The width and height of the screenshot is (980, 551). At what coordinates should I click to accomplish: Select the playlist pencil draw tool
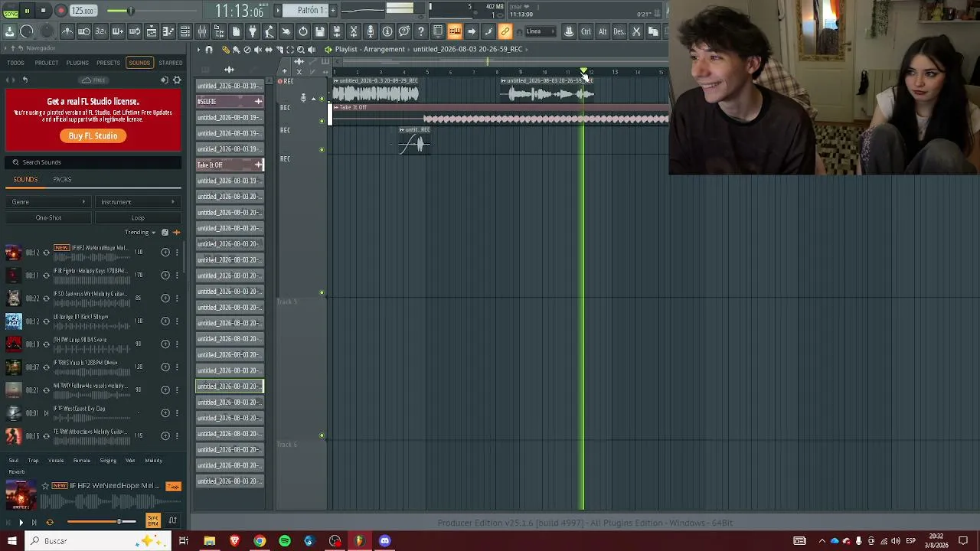pyautogui.click(x=225, y=50)
